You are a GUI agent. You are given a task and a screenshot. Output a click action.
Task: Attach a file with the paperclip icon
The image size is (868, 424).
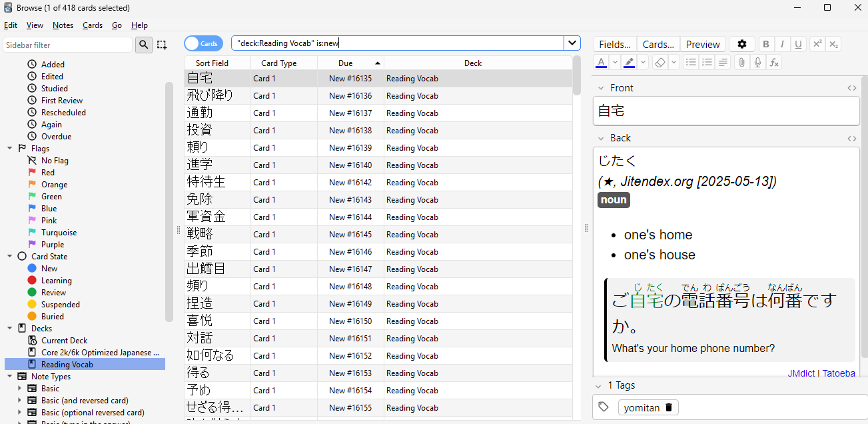[x=741, y=62]
